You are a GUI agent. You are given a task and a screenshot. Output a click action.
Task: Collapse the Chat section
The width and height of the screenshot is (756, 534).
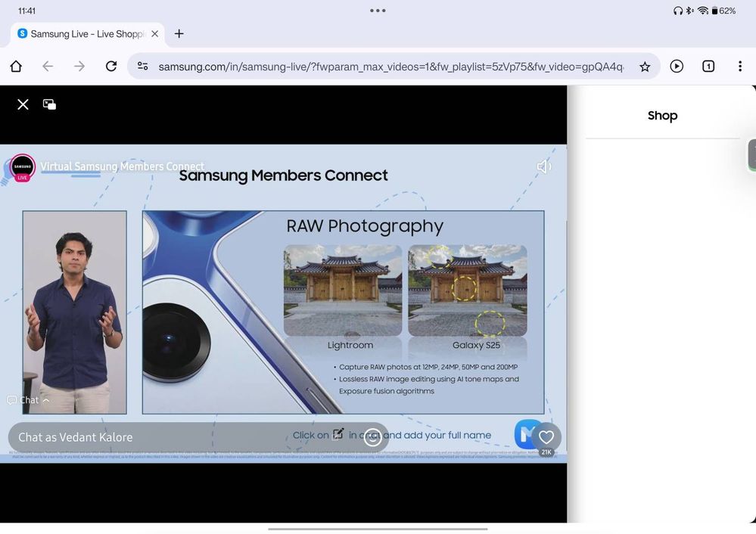point(28,400)
